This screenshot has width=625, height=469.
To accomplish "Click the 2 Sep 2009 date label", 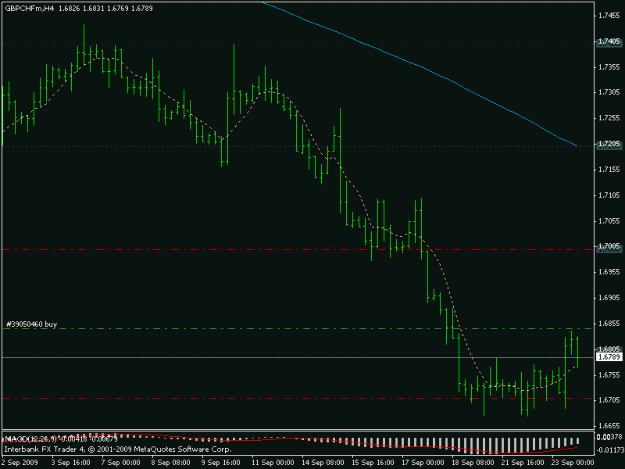I will pyautogui.click(x=20, y=463).
